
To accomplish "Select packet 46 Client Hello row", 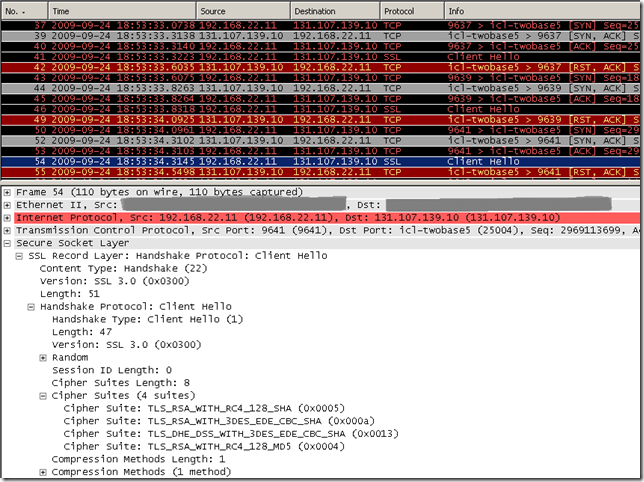I will [320, 109].
